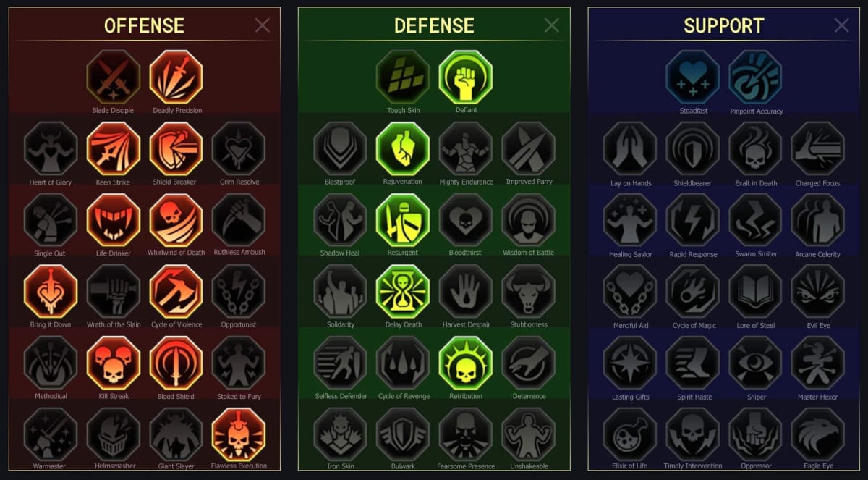
Task: Close the Support mastery panel
Action: click(842, 25)
